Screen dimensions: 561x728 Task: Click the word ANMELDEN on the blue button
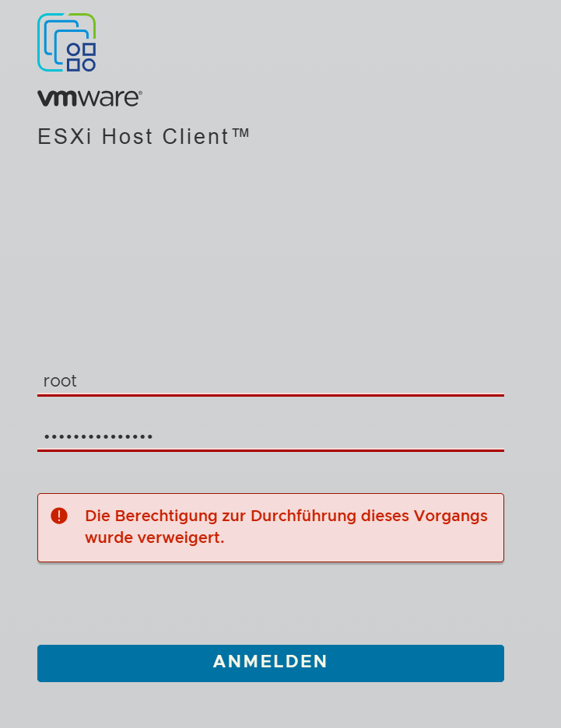click(x=270, y=662)
